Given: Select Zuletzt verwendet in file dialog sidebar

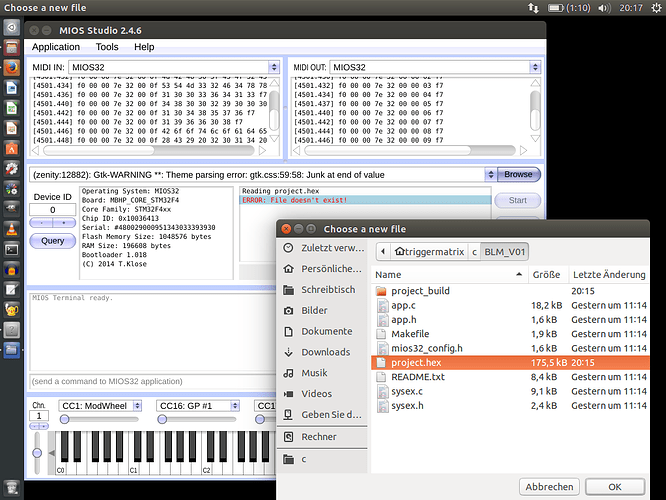Looking at the screenshot, I should tap(324, 248).
